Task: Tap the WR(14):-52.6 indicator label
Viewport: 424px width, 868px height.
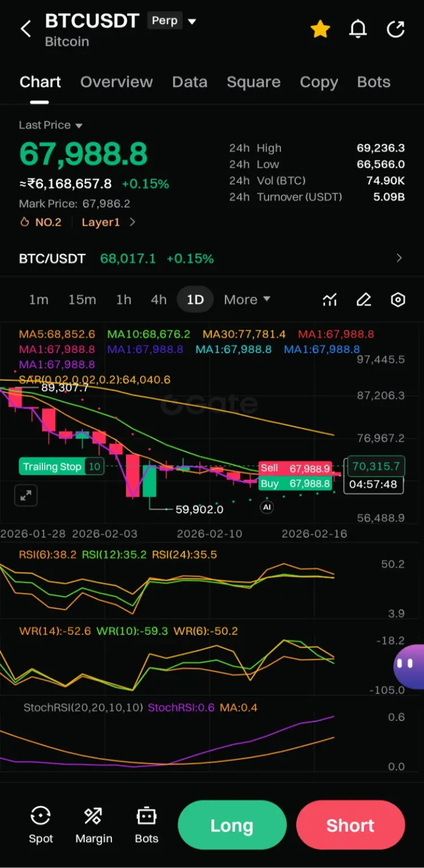Action: (x=55, y=630)
